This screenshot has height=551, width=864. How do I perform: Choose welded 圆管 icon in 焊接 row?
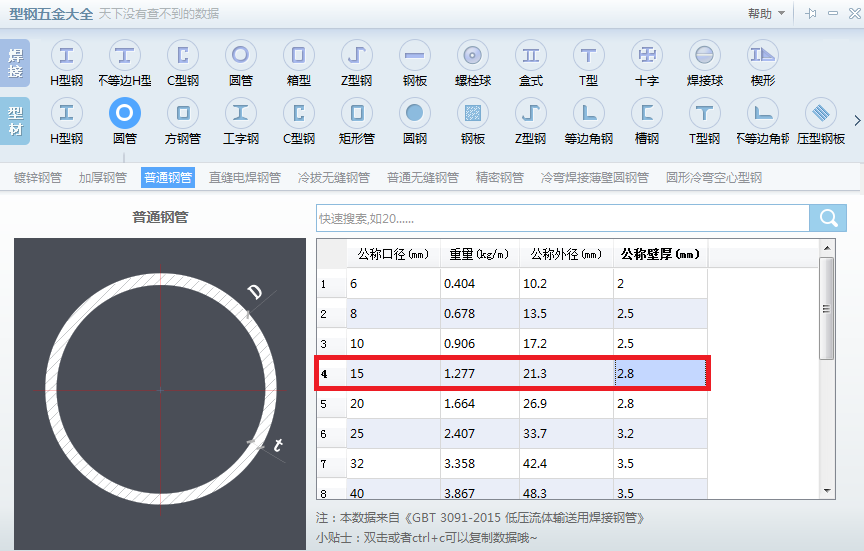[241, 56]
